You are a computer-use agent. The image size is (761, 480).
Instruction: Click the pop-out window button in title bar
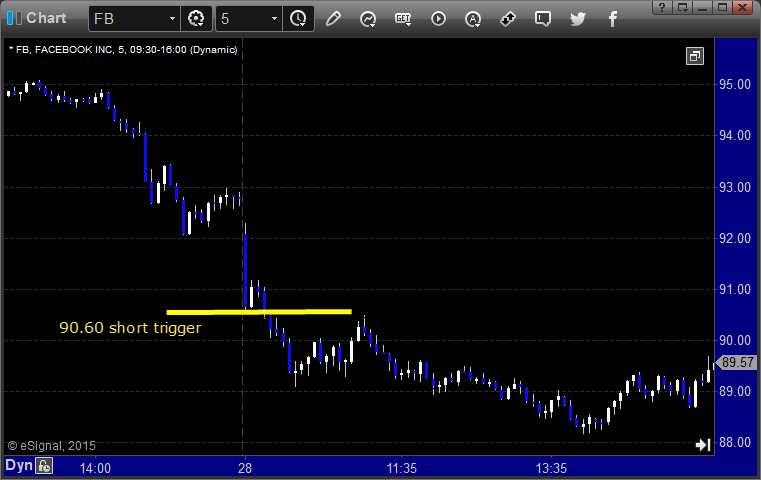pyautogui.click(x=682, y=7)
